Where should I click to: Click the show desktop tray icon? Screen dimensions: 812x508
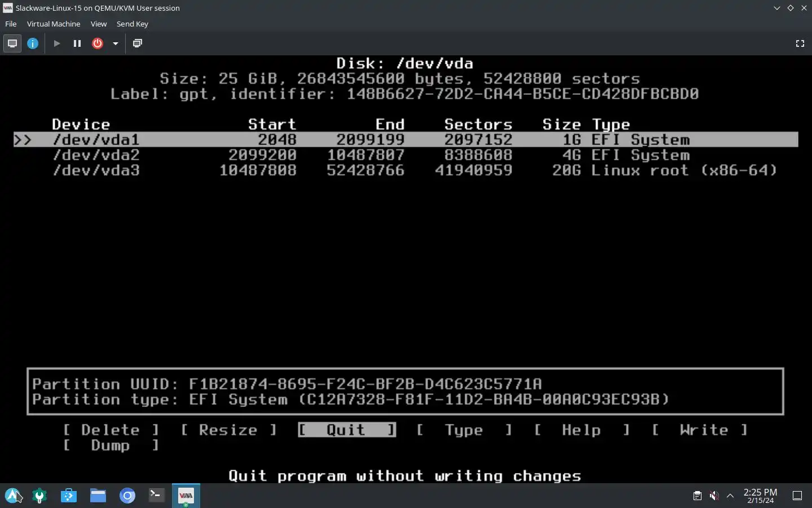point(797,496)
